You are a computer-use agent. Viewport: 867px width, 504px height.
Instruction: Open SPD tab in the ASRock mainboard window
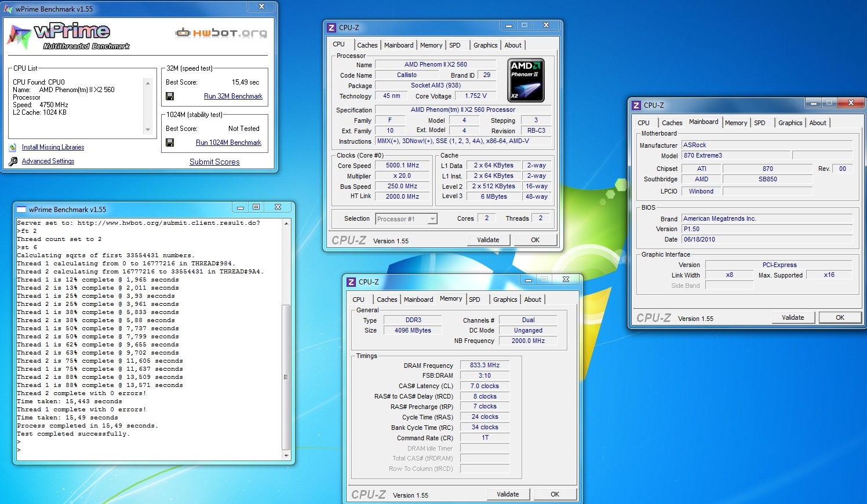(759, 123)
